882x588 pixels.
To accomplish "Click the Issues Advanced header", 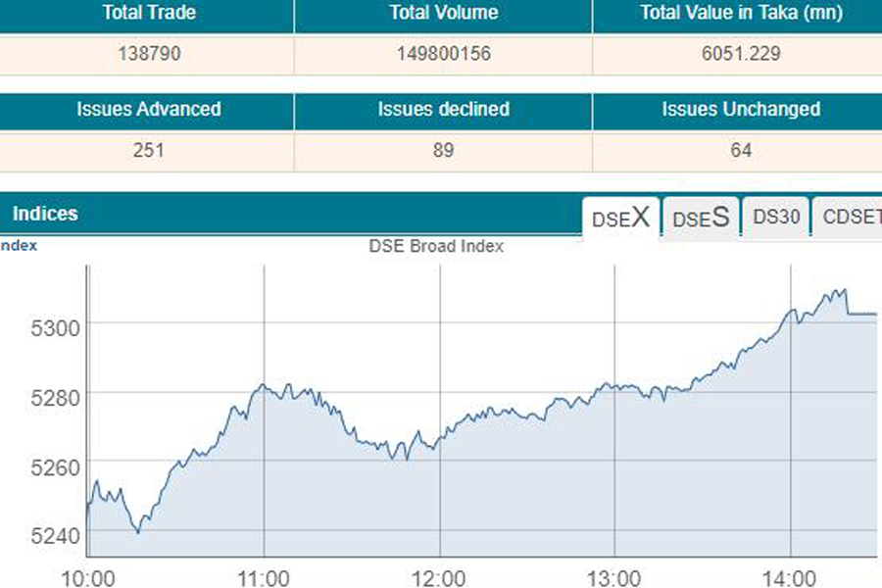I will (147, 110).
